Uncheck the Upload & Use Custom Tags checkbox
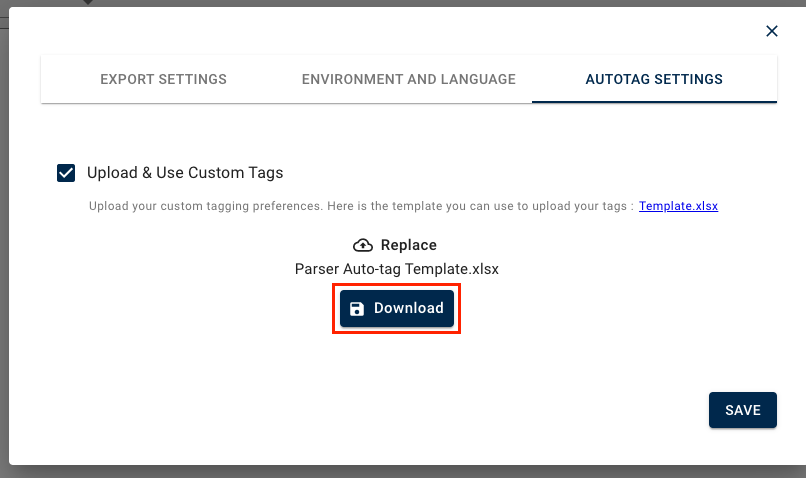 tap(66, 173)
